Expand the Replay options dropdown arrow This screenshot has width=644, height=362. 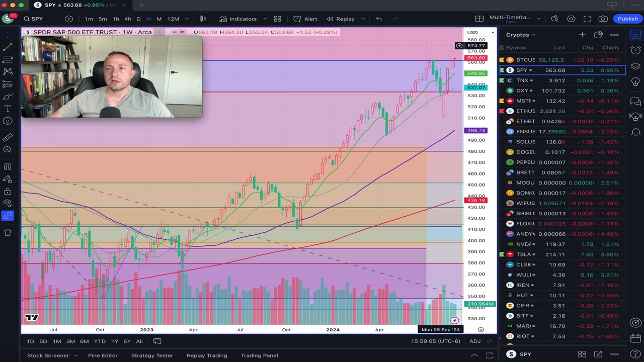click(364, 19)
